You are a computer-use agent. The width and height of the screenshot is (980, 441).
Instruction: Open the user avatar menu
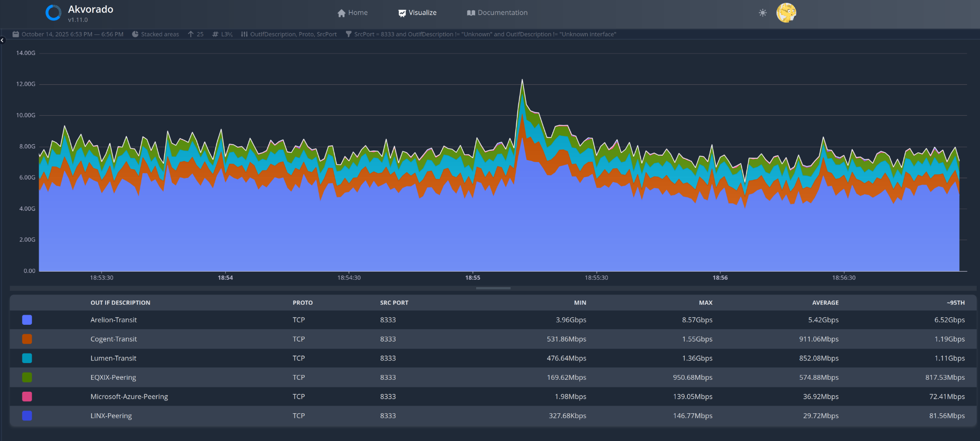pos(786,13)
